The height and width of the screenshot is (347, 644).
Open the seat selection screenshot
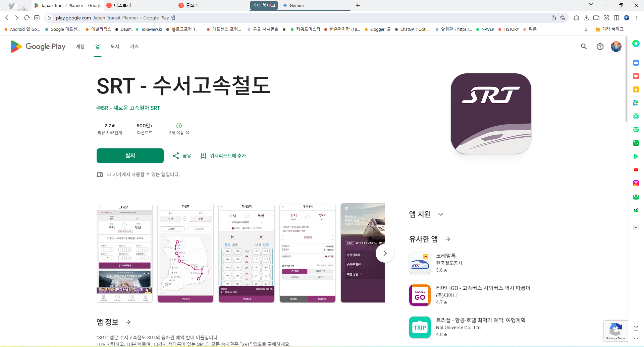[247, 253]
